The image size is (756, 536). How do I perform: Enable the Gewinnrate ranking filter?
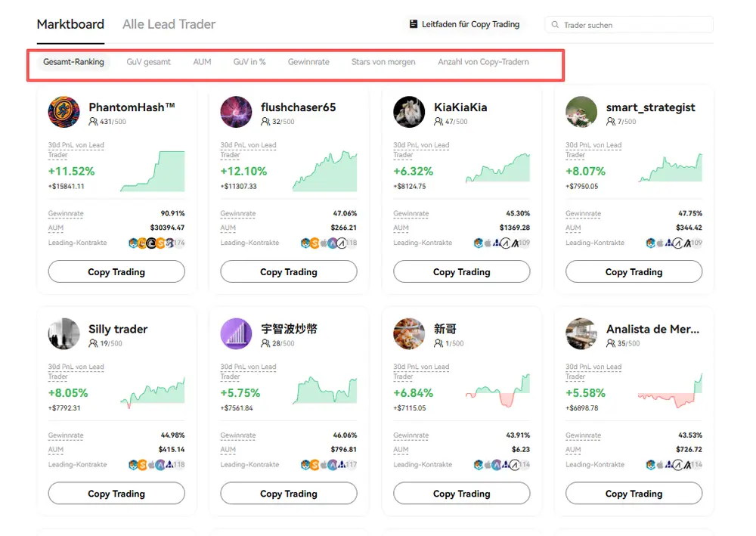pos(308,63)
